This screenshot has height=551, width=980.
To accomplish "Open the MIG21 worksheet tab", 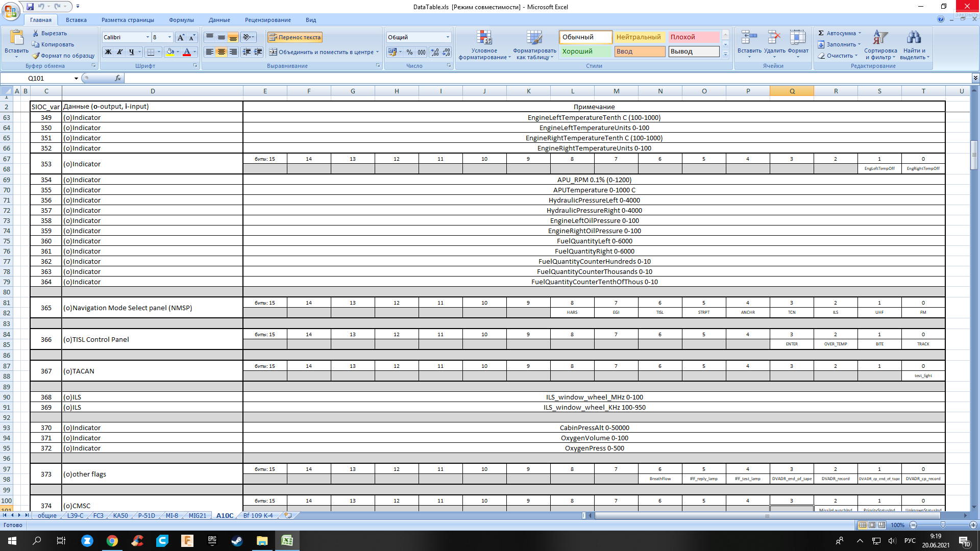I will pyautogui.click(x=198, y=516).
